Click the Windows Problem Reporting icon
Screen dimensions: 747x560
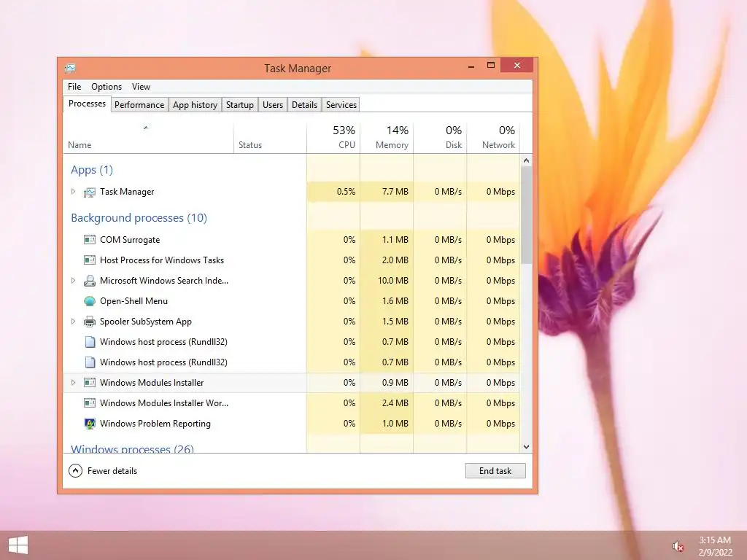90,424
